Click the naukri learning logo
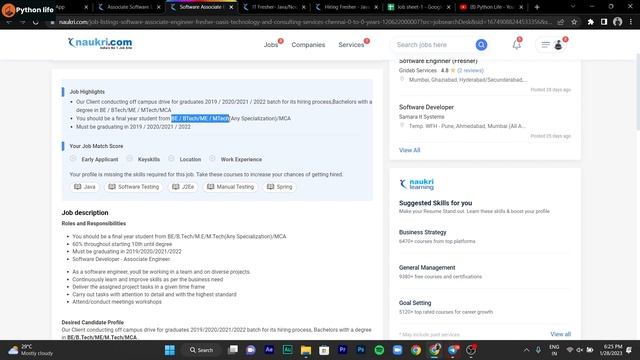 pos(417,184)
